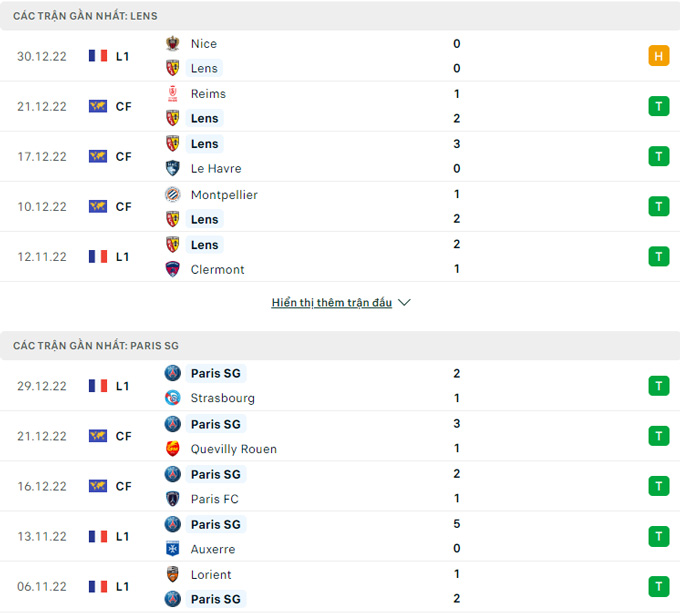Image resolution: width=680 pixels, height=613 pixels.
Task: Click the Clermont club crest
Action: (173, 269)
